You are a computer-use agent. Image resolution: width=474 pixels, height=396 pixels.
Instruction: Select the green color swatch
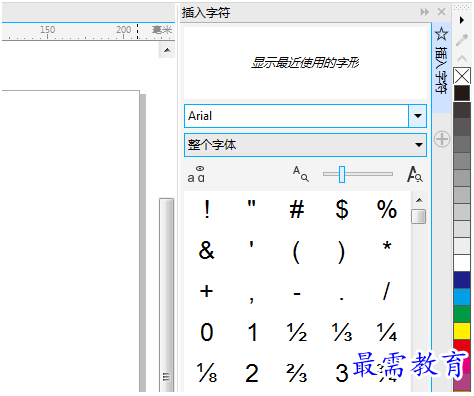point(462,314)
